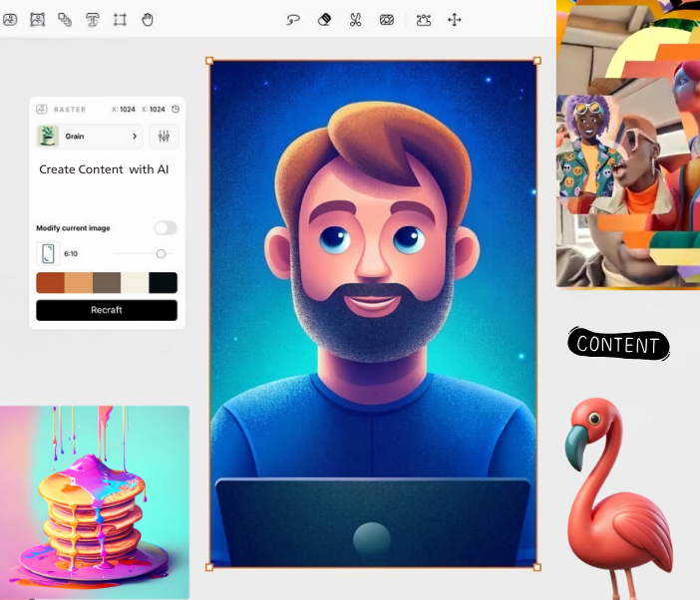The image size is (700, 600).
Task: Click the Scissors cut tool
Action: point(355,19)
